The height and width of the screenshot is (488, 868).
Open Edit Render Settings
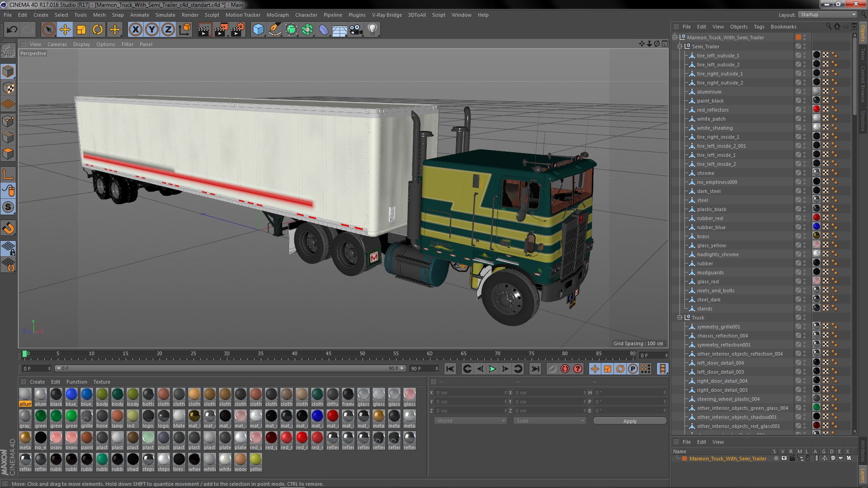point(238,30)
